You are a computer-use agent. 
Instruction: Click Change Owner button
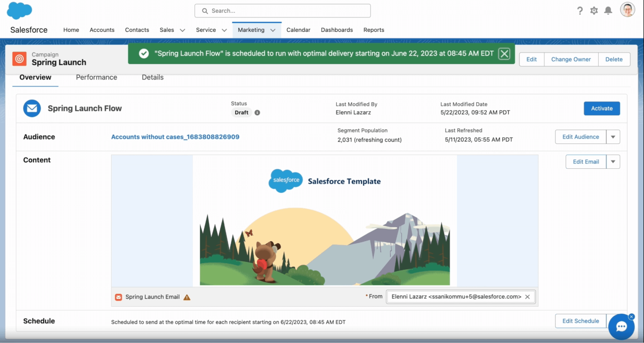[571, 59]
